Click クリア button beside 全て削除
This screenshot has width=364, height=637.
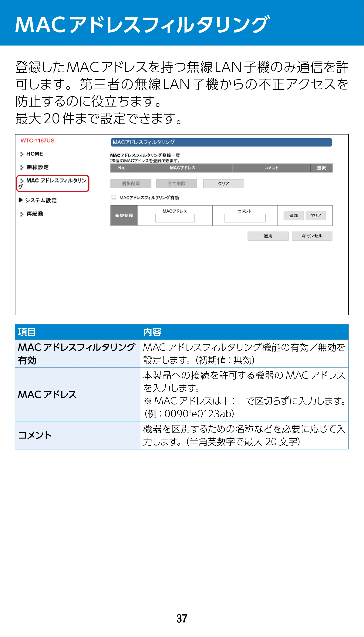pos(224,184)
